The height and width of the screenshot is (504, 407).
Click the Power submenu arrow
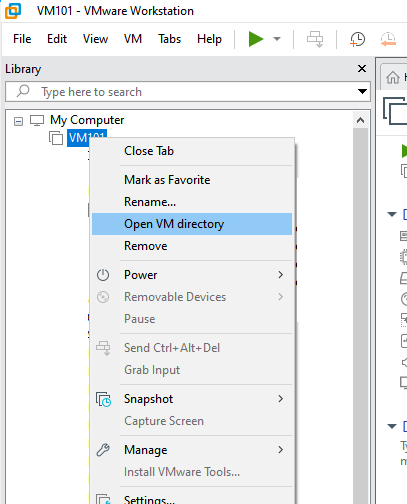coord(281,275)
